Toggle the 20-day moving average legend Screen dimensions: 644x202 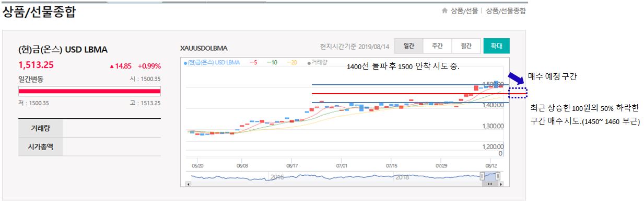(x=291, y=62)
